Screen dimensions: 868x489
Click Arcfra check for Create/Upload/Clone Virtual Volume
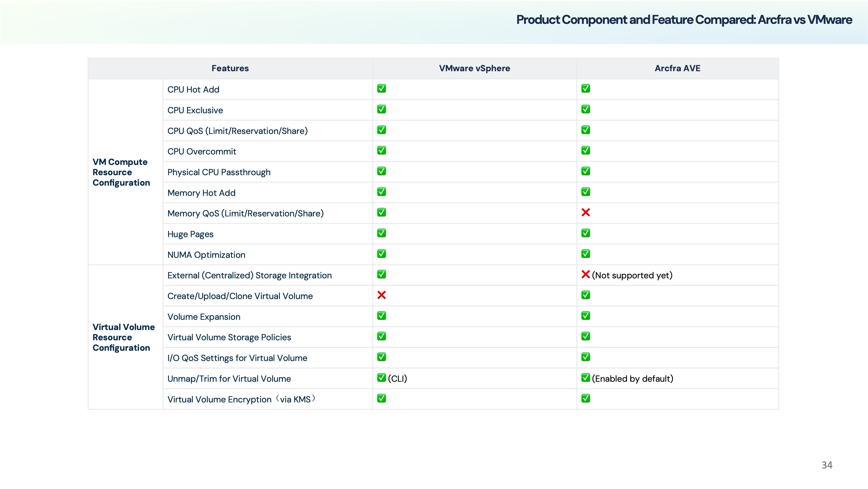pos(586,295)
